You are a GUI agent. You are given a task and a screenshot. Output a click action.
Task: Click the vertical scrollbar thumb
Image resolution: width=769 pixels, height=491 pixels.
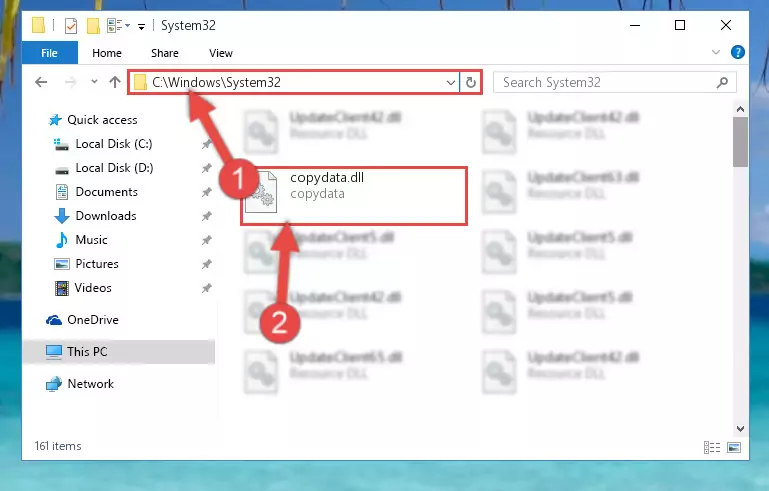[x=740, y=142]
